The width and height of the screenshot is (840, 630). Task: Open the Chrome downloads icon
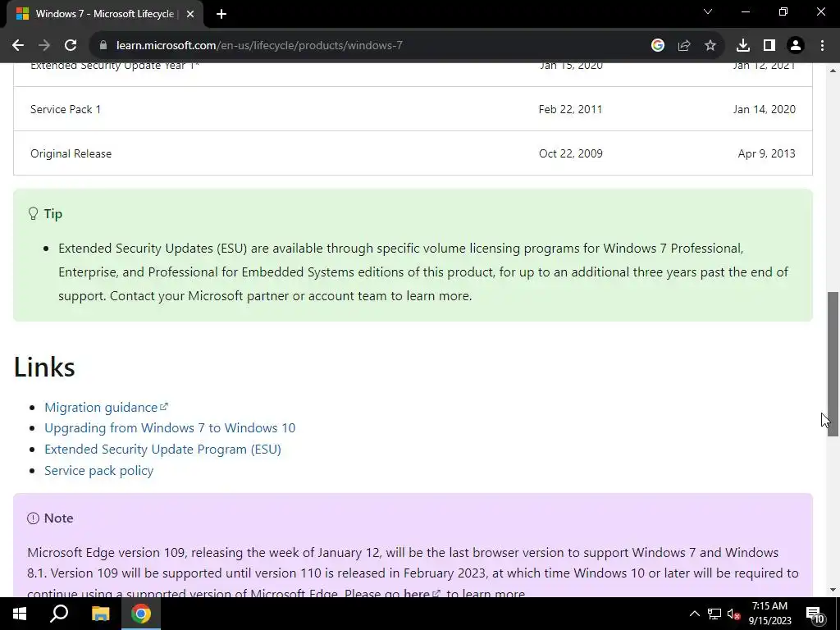743,46
